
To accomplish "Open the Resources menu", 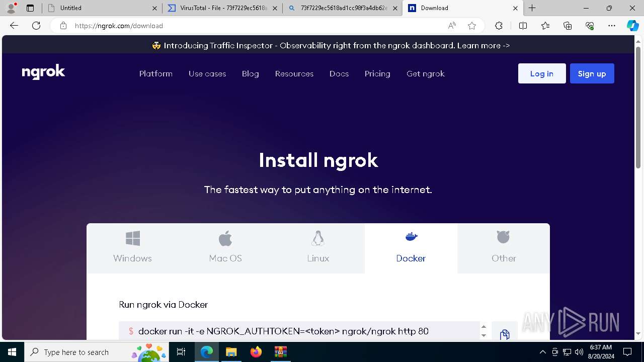I will (294, 73).
